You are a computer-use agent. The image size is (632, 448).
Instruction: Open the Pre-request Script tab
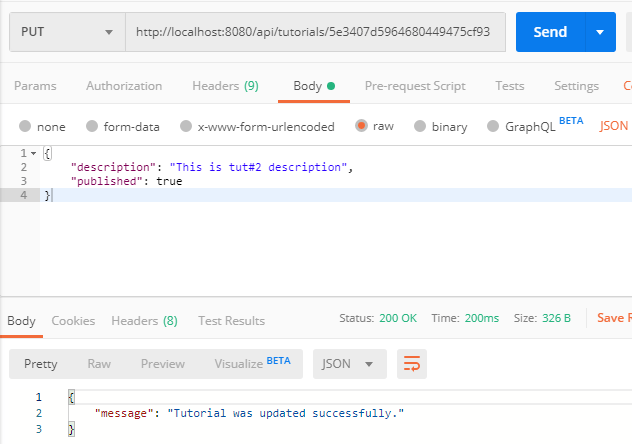(415, 86)
